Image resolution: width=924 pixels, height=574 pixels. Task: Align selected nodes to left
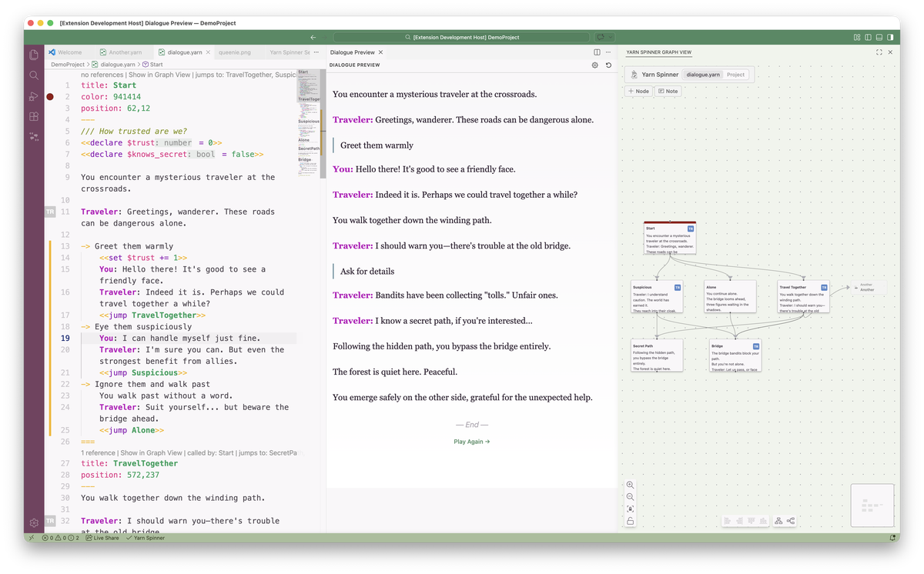(x=728, y=521)
